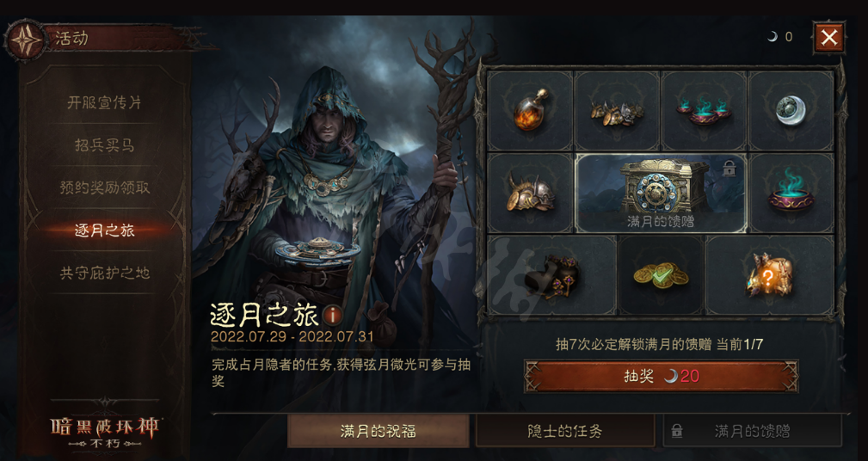Select 招兵买马 from the sidebar
This screenshot has height=461, width=868.
105,145
